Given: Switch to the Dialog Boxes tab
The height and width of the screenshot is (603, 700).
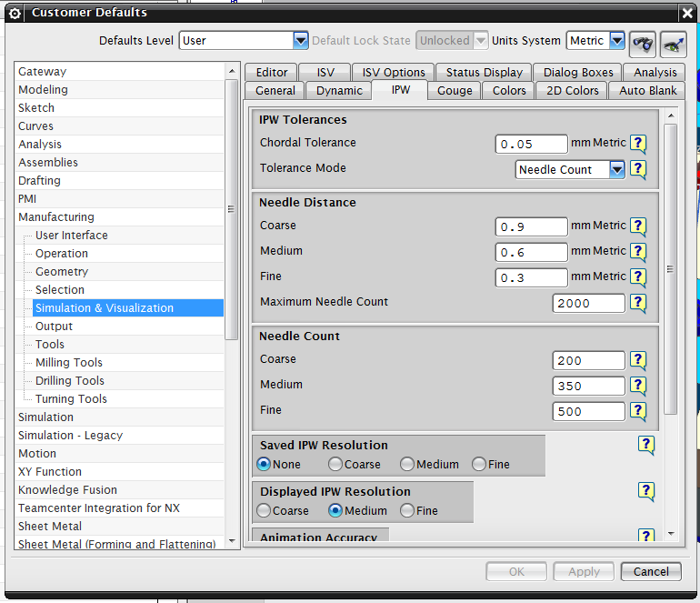Looking at the screenshot, I should click(x=578, y=73).
